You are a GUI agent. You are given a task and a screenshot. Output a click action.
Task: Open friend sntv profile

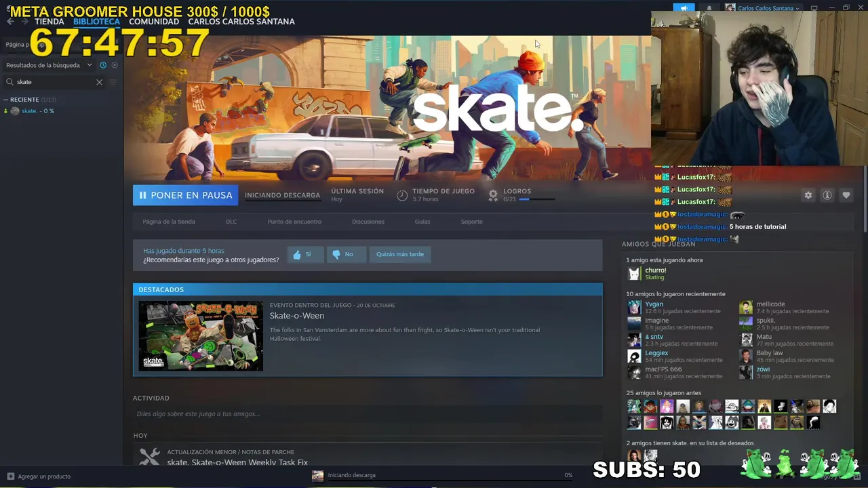[x=654, y=337]
